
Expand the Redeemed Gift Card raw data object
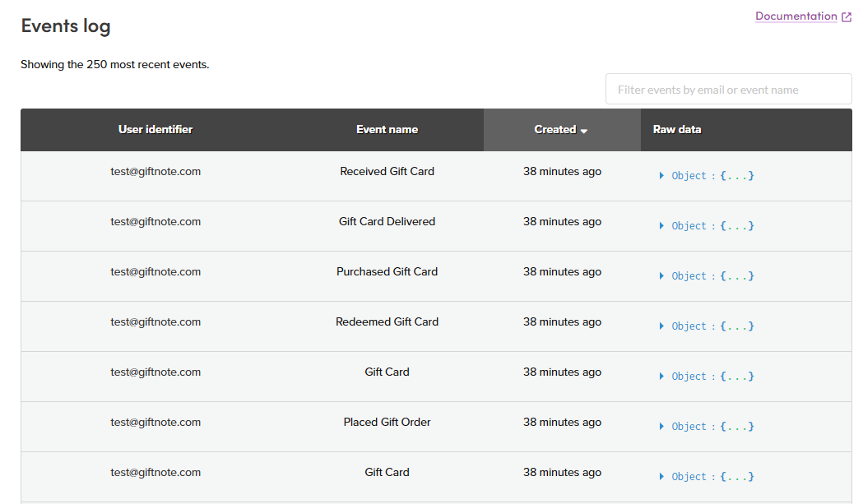coord(661,326)
